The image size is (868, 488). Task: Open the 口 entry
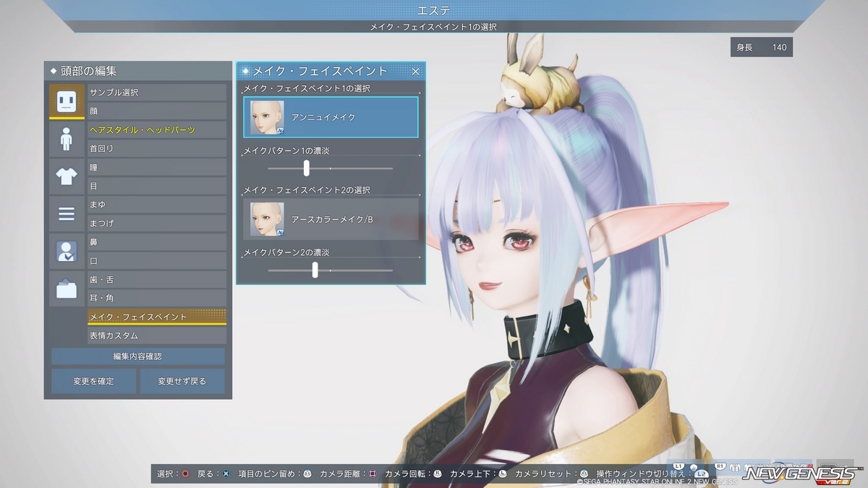click(x=157, y=261)
